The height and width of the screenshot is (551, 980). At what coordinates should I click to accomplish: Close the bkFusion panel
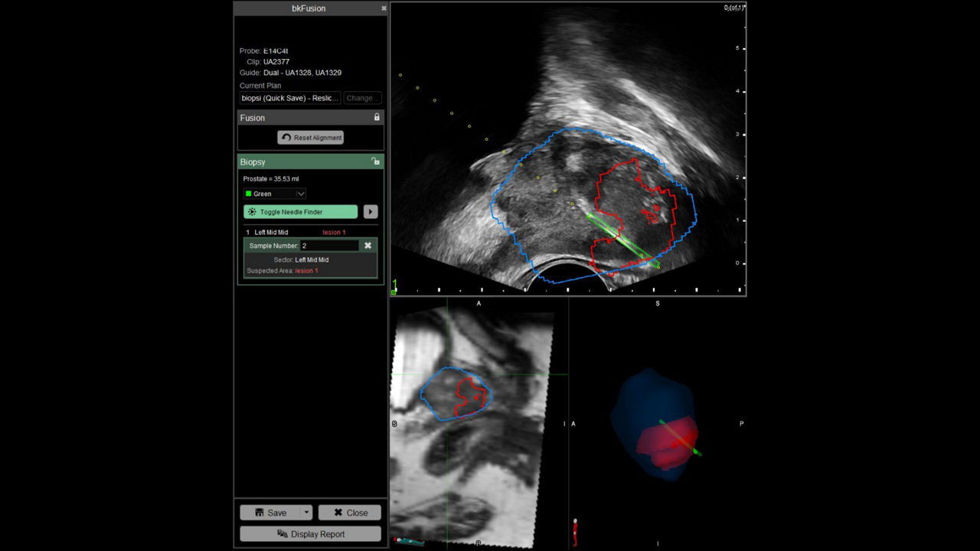tap(384, 8)
